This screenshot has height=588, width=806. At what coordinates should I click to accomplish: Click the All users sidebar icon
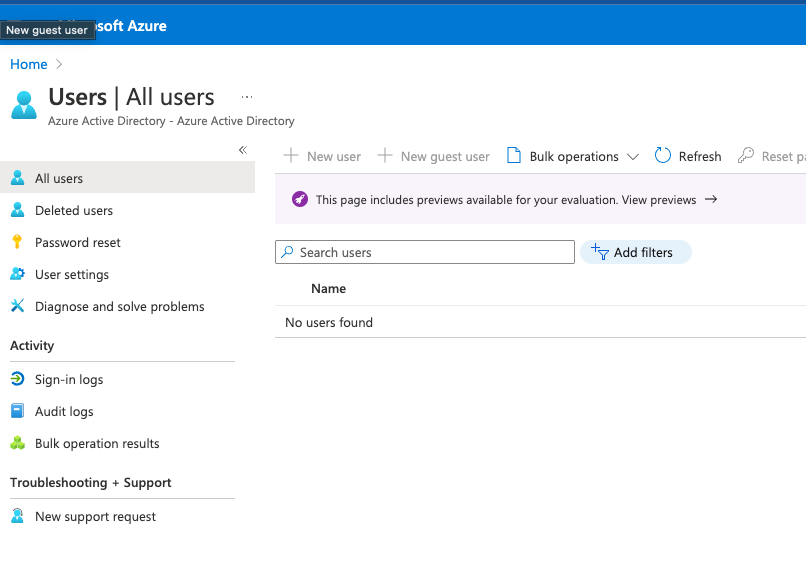tap(17, 178)
